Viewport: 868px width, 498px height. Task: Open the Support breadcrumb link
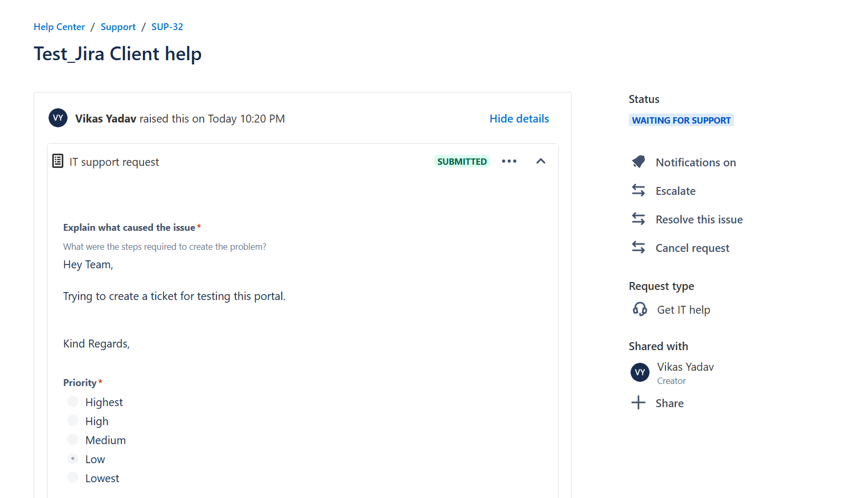118,27
